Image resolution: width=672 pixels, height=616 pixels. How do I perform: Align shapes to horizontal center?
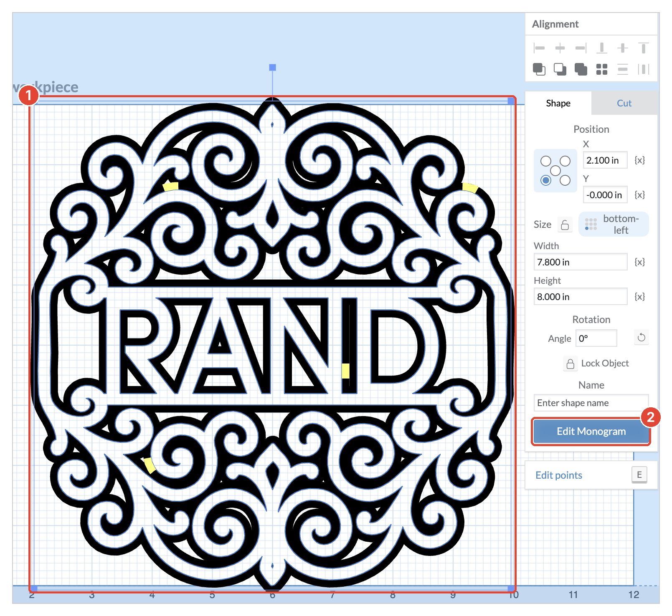click(560, 48)
